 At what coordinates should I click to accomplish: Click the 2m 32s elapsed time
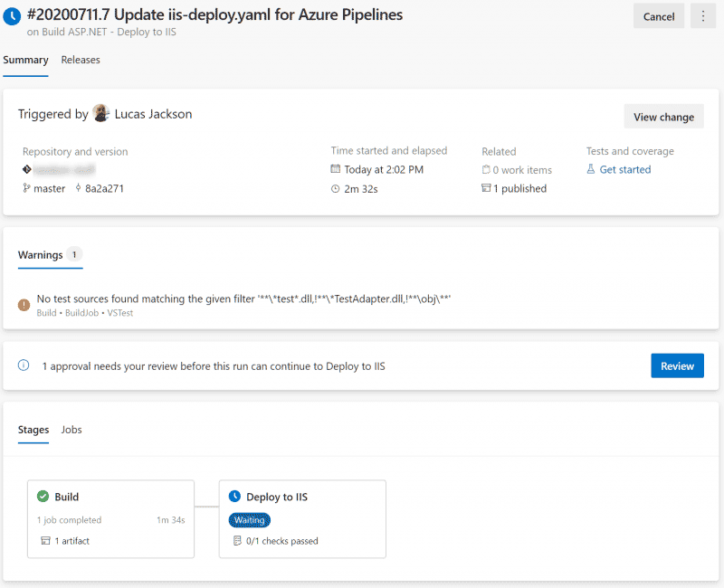pos(360,189)
